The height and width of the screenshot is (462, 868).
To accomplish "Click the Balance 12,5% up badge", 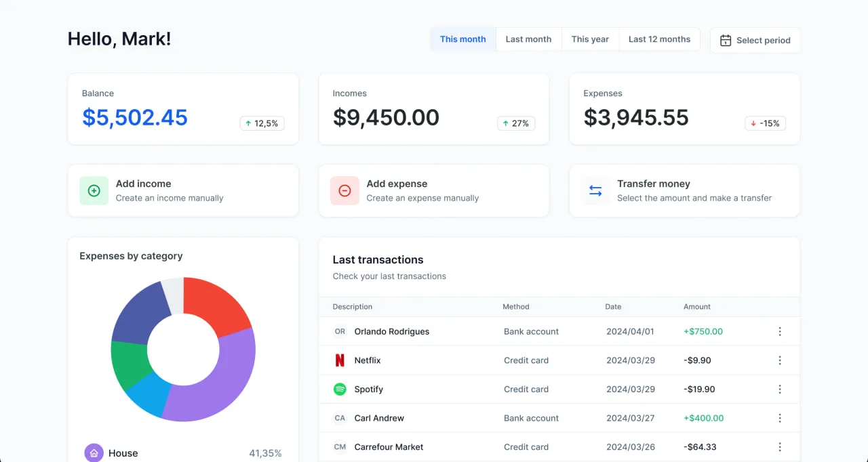I will click(x=262, y=123).
